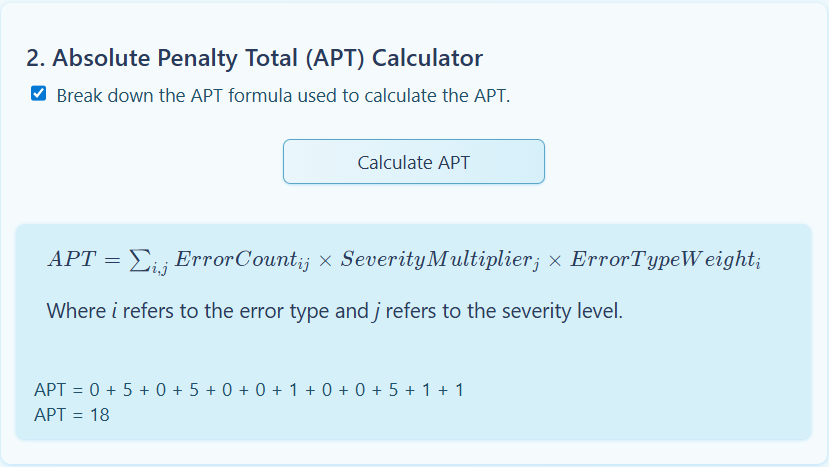Click the APT addition breakdown line
Screen dimensions: 829x467
248,389
